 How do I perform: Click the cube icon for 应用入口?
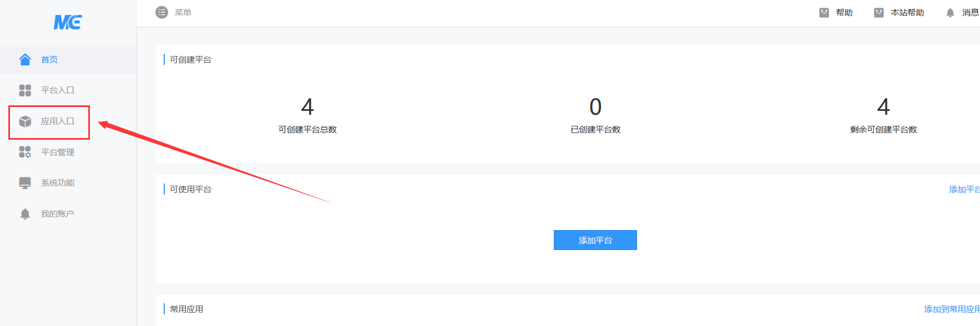(x=25, y=121)
